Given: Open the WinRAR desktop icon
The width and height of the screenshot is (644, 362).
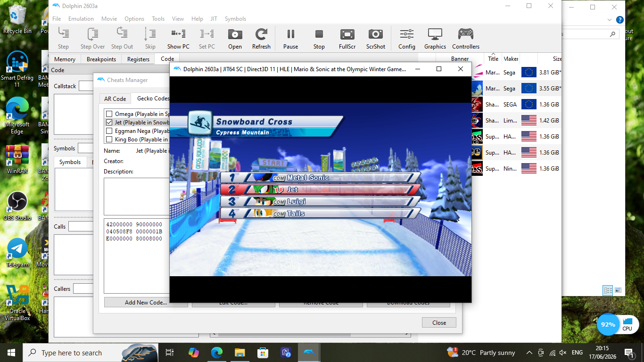Looking at the screenshot, I should tap(17, 159).
